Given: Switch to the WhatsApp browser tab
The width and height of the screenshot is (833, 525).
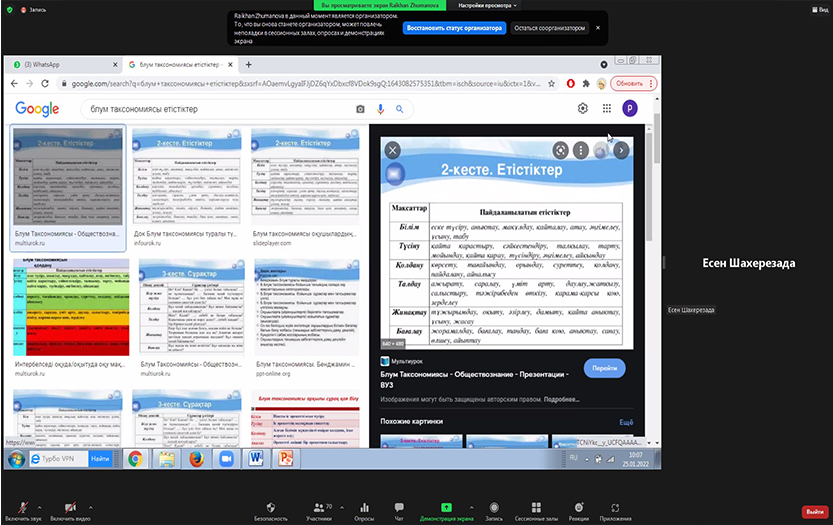Looking at the screenshot, I should click(58, 65).
